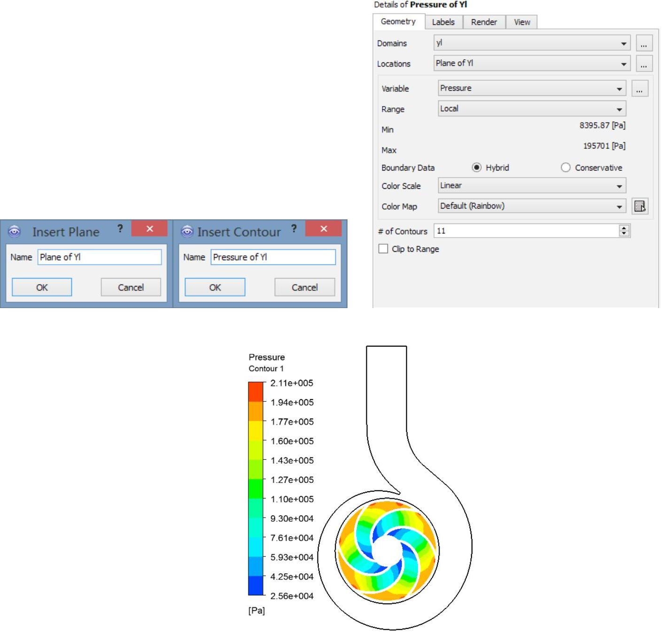672x635 pixels.
Task: Enable the Clip to Range checkbox
Action: 383,249
